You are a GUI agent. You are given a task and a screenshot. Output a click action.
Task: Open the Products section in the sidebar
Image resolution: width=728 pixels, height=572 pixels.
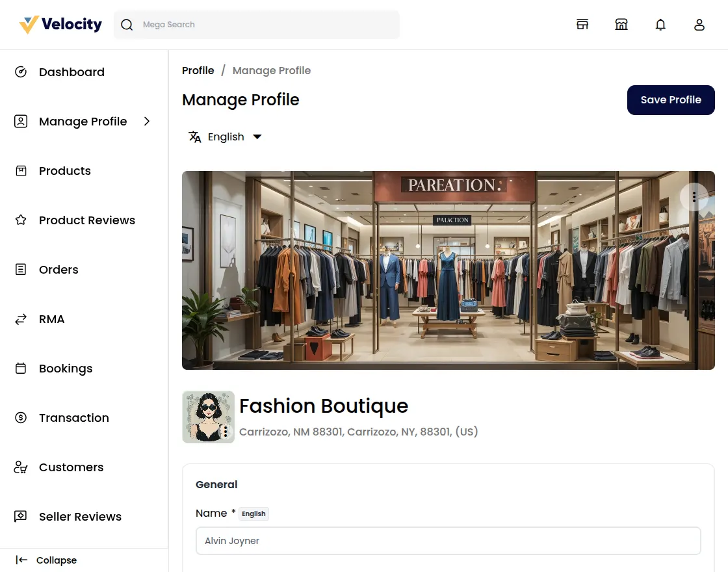(64, 170)
